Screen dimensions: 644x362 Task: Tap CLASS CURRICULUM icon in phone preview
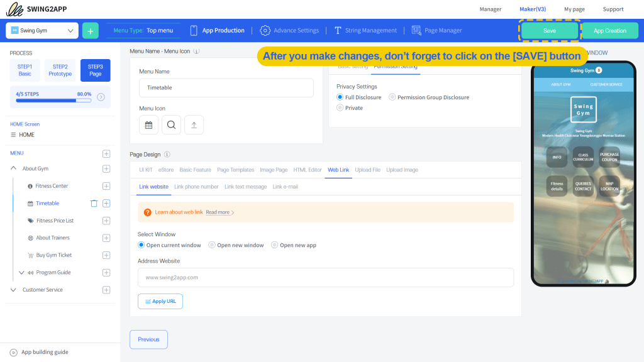tap(583, 157)
